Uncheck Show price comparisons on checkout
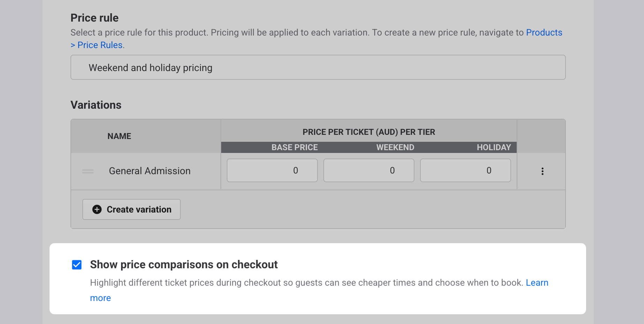 pyautogui.click(x=77, y=265)
